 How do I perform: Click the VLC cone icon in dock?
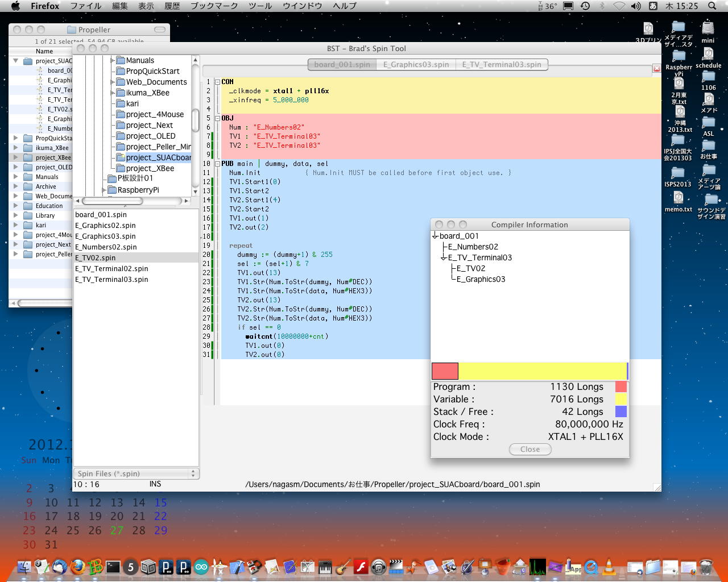[x=609, y=566]
